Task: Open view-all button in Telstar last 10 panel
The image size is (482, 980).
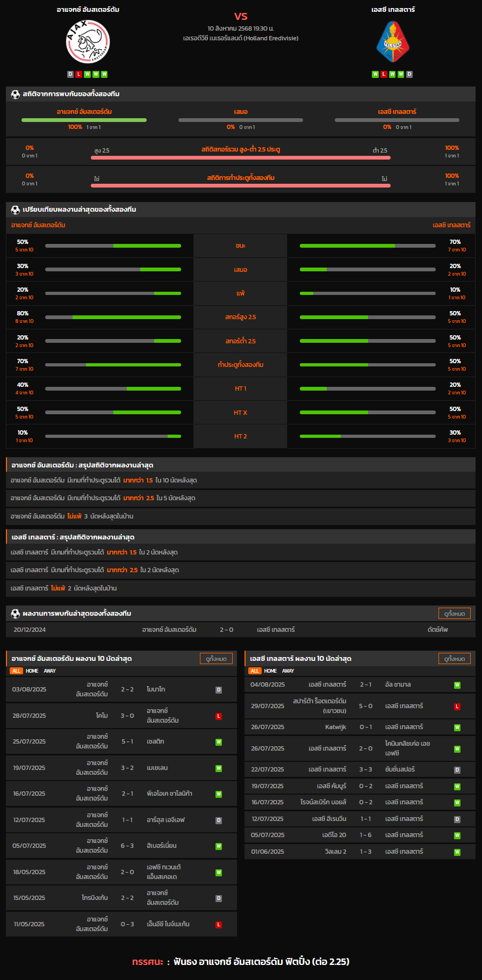Action: 455,659
